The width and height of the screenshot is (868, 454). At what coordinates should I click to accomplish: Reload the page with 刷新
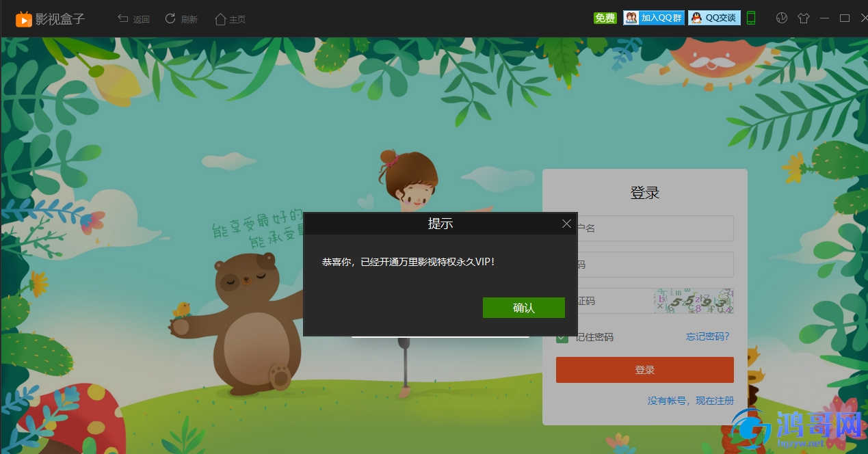(x=182, y=19)
